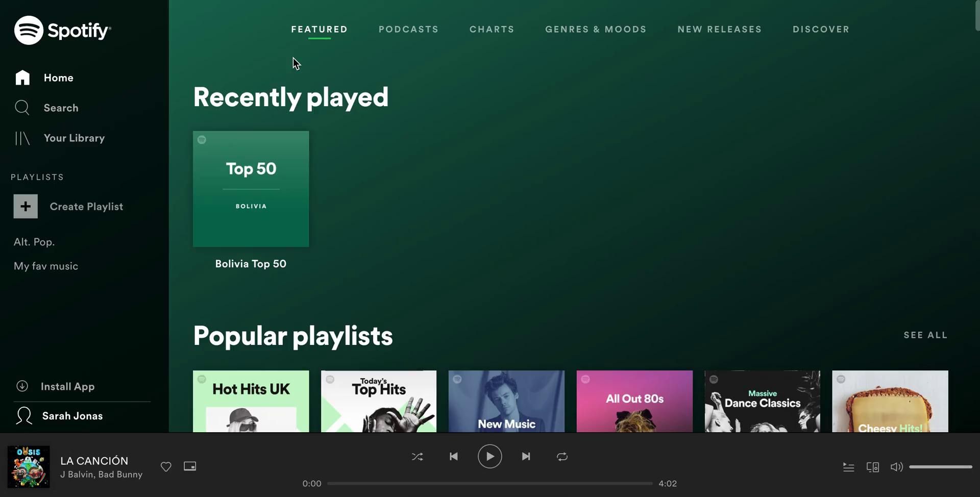Toggle shuffle playback
Viewport: 980px width, 497px height.
click(417, 457)
